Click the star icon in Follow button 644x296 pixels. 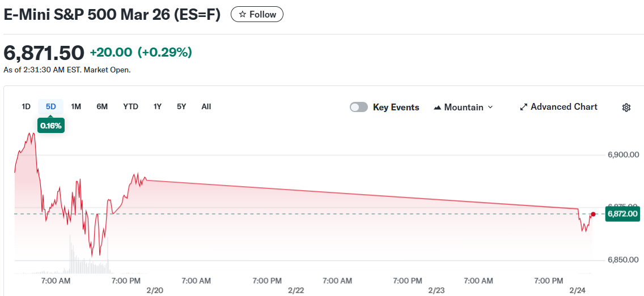(242, 15)
